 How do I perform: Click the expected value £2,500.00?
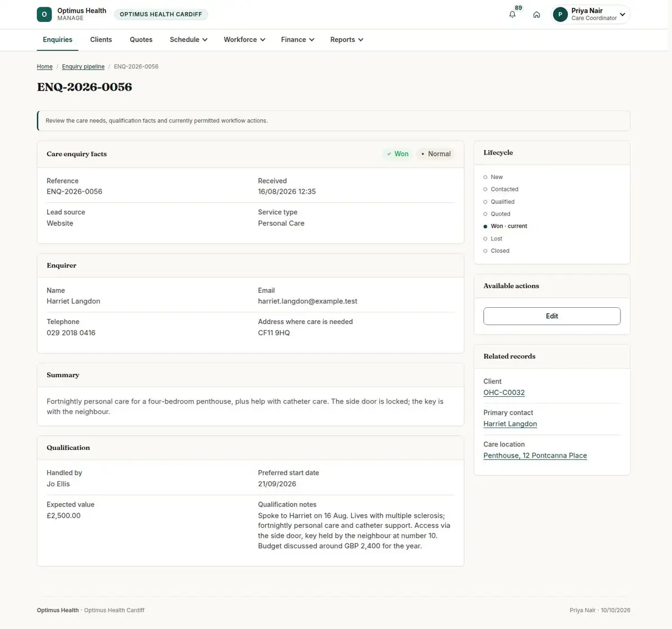64,515
